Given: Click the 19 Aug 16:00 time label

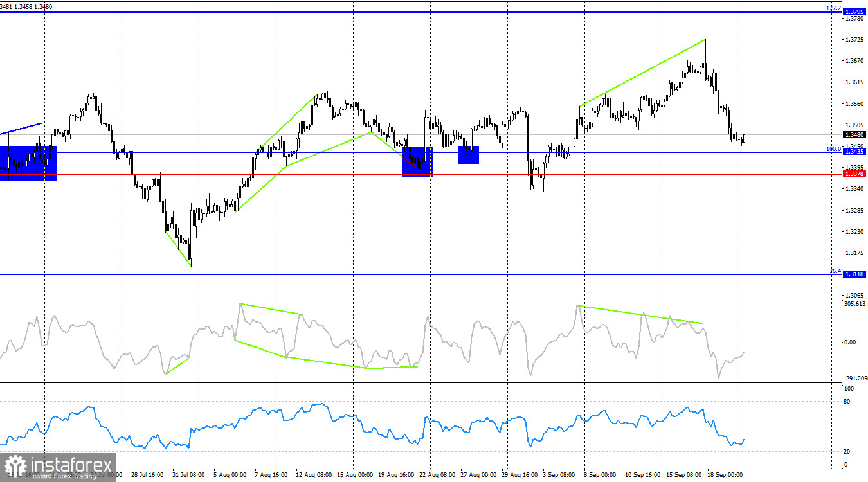Looking at the screenshot, I should click(x=395, y=476).
